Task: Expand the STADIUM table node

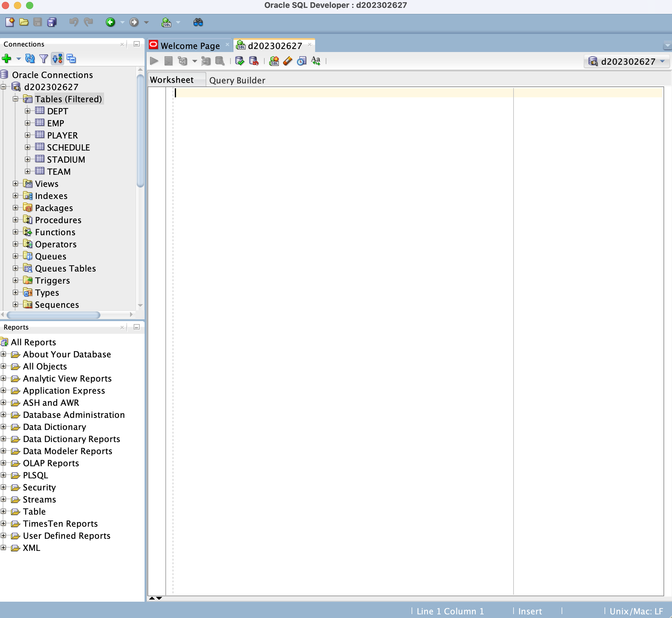Action: pyautogui.click(x=28, y=159)
